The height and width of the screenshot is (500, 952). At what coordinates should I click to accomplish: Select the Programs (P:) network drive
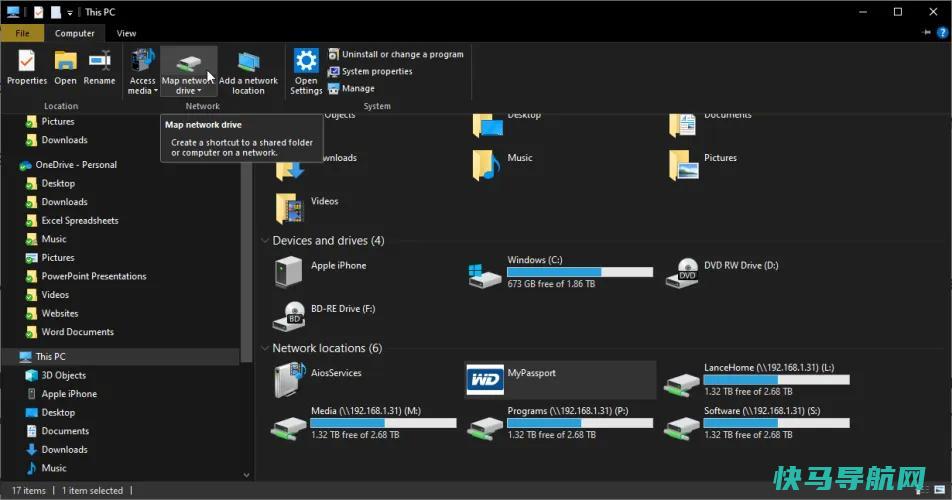(560, 423)
